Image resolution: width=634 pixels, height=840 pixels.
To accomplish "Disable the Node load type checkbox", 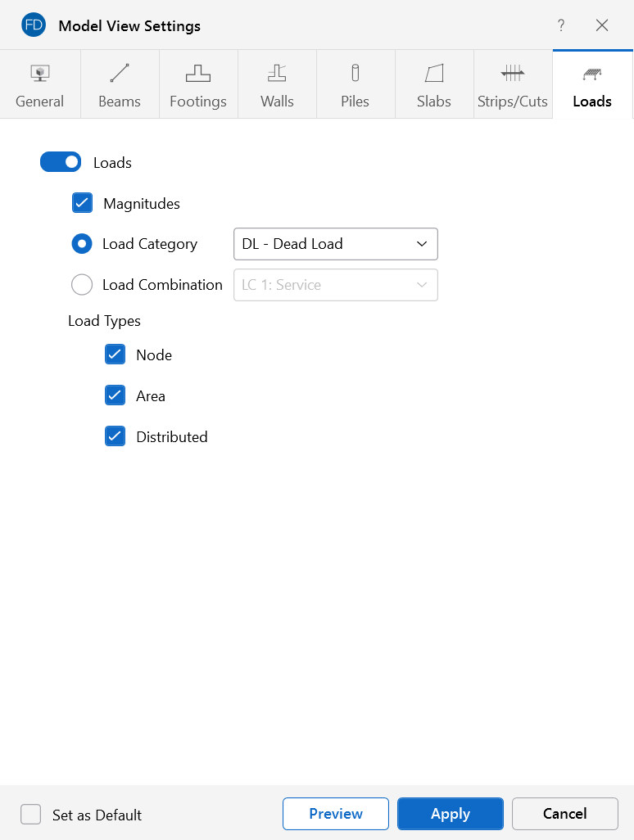I will [115, 355].
